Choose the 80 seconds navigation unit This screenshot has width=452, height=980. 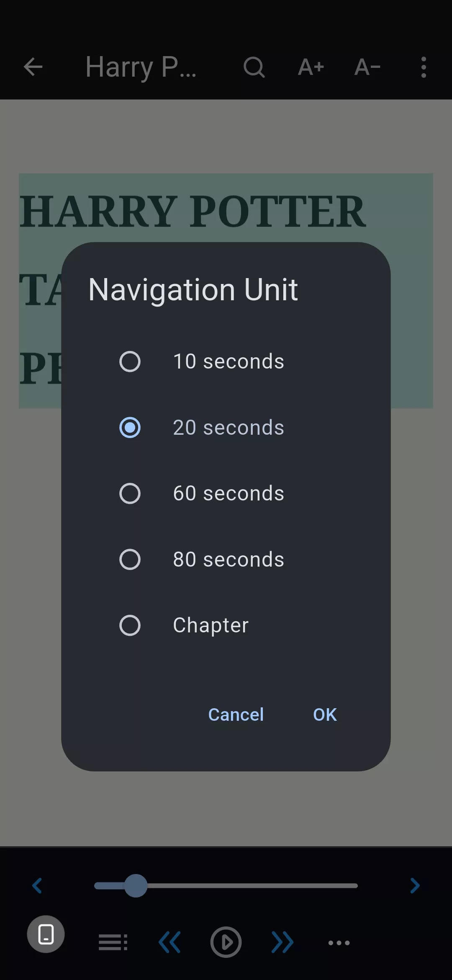click(x=130, y=560)
